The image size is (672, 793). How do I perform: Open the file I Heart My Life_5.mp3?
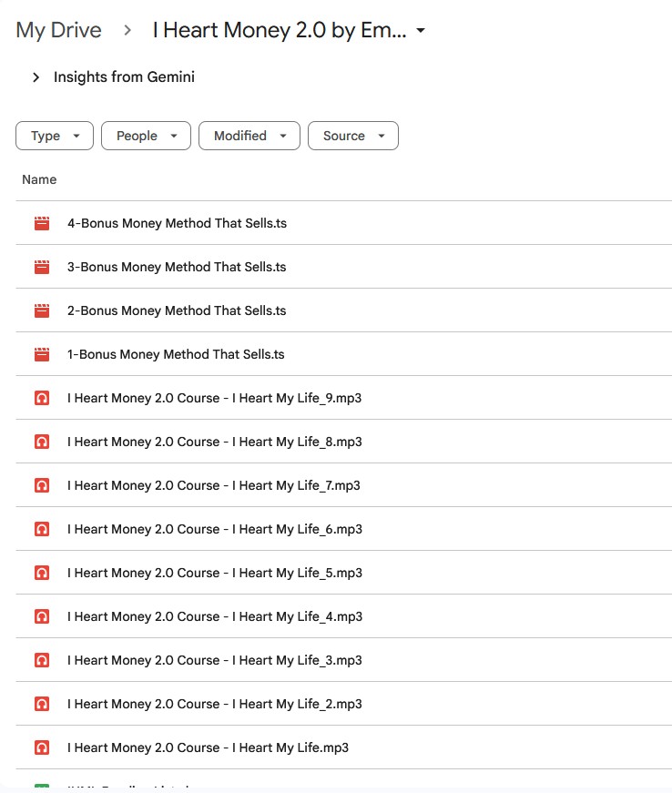[214, 573]
